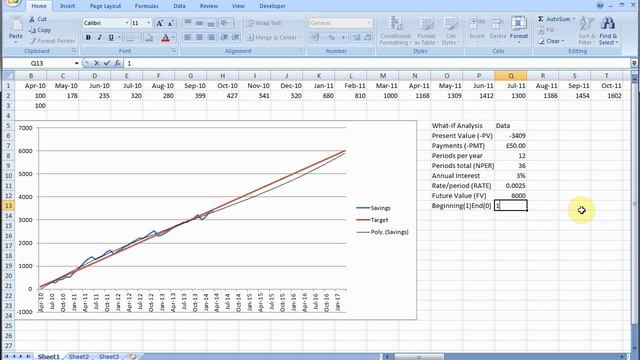Click the Name Box showing Q13
The image size is (640, 360).
(37, 63)
